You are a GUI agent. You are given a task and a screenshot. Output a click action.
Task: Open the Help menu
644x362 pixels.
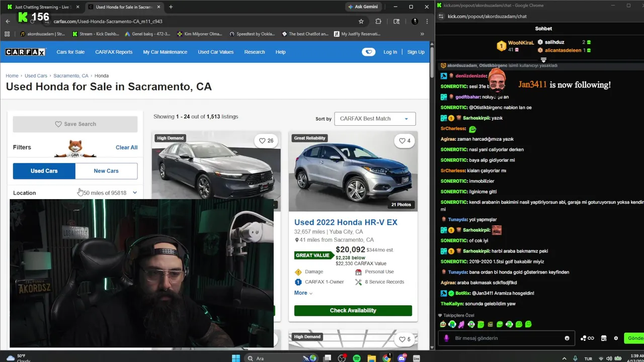[281, 52]
